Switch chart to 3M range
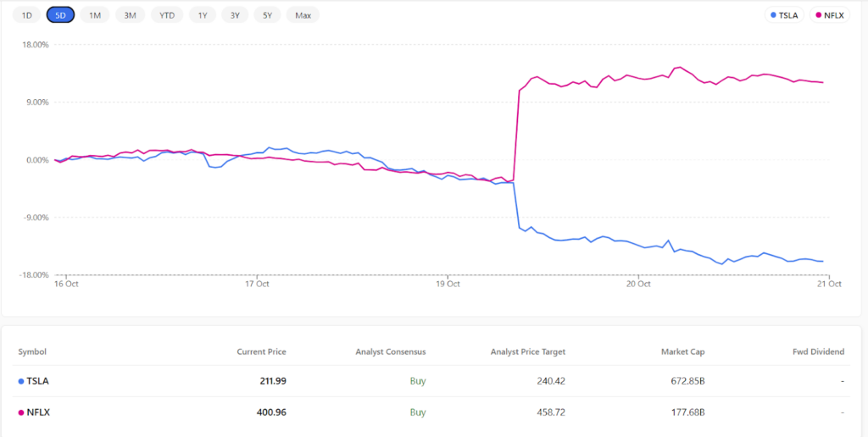 click(130, 15)
